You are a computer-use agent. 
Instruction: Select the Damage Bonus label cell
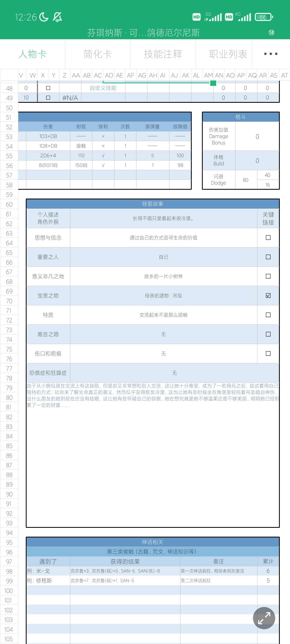pos(219,136)
